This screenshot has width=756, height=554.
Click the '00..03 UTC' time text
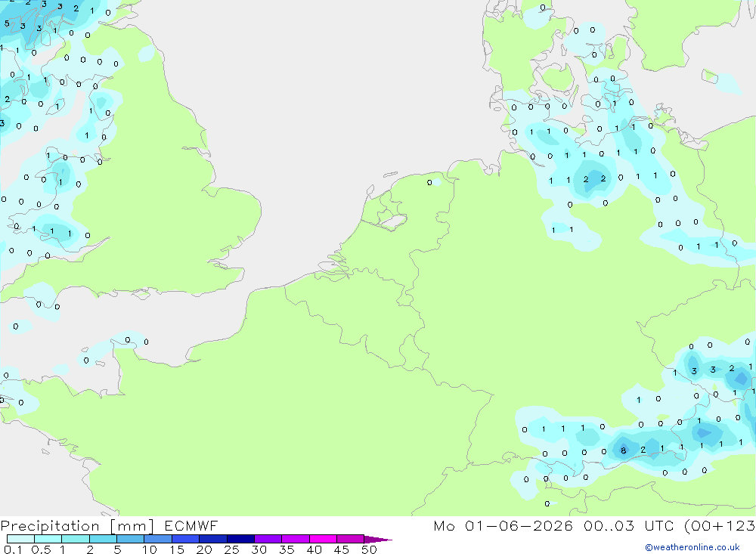pyautogui.click(x=630, y=525)
